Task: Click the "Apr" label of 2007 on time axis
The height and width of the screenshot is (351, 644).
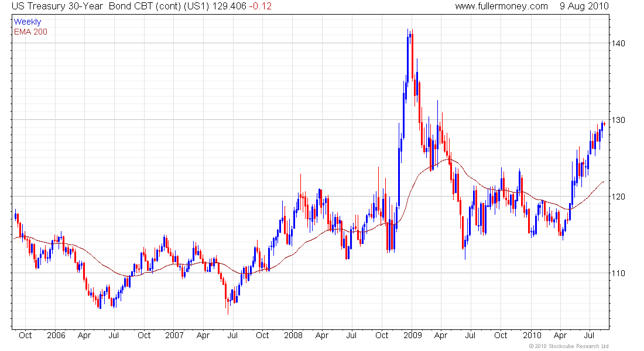Action: pos(203,335)
